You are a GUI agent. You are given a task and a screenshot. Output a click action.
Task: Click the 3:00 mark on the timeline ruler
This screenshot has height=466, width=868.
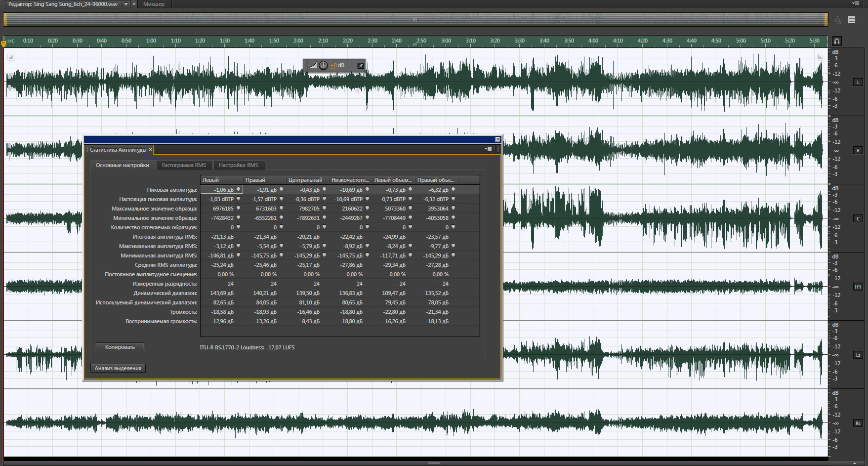[x=446, y=41]
